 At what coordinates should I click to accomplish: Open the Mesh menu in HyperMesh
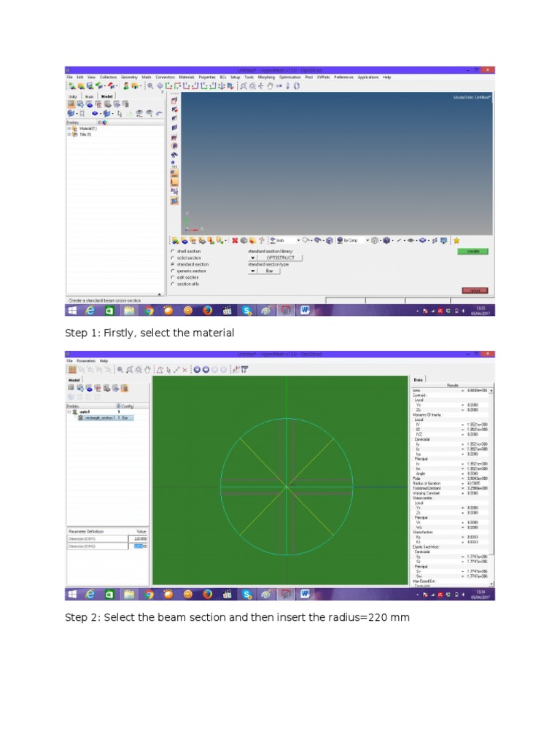click(x=146, y=77)
